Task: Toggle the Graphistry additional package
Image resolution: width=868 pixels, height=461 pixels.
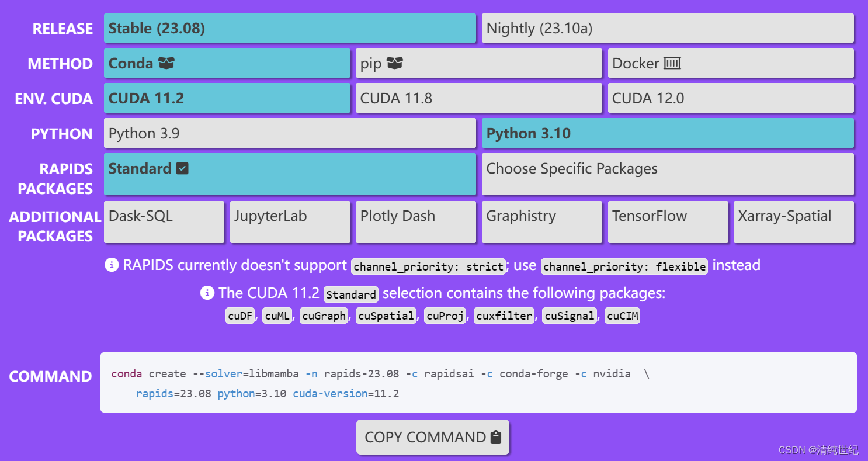Action: coord(542,222)
